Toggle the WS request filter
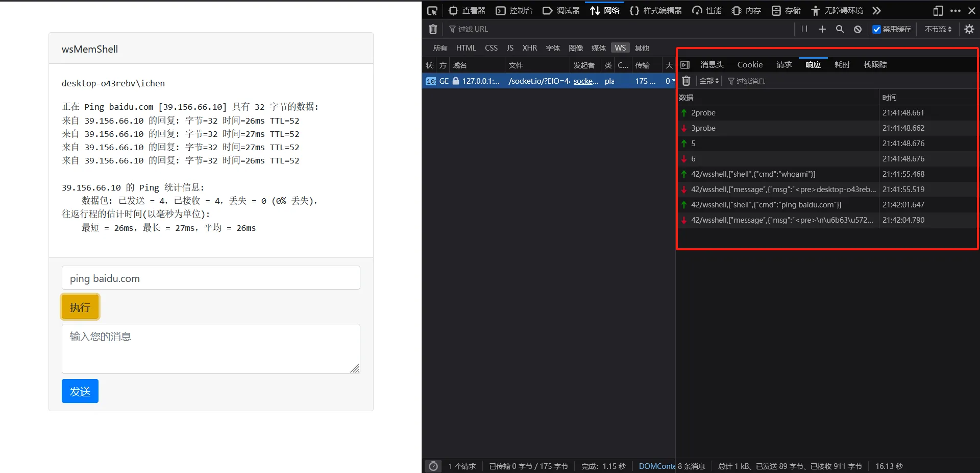The height and width of the screenshot is (473, 980). [620, 48]
